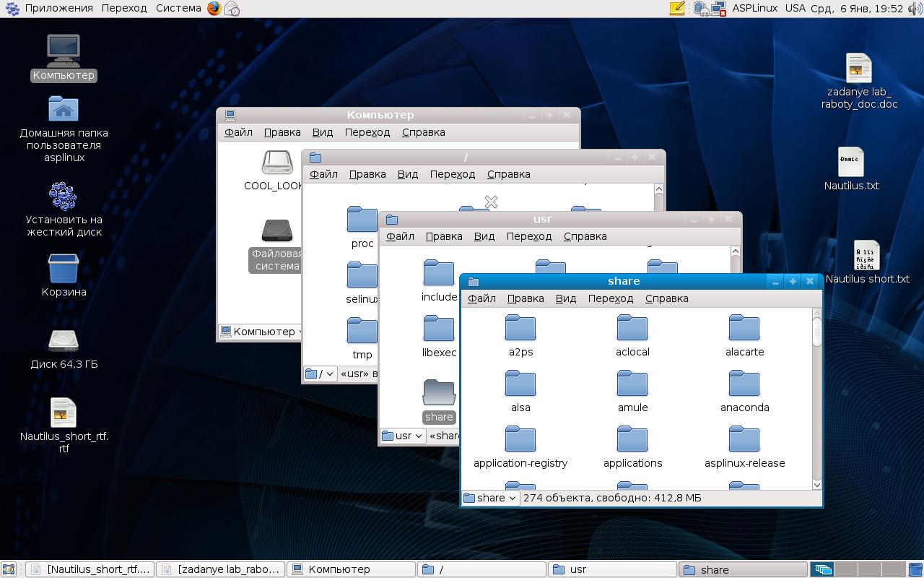924x578 pixels.
Task: Open the Файл menu in usr window
Action: [400, 236]
